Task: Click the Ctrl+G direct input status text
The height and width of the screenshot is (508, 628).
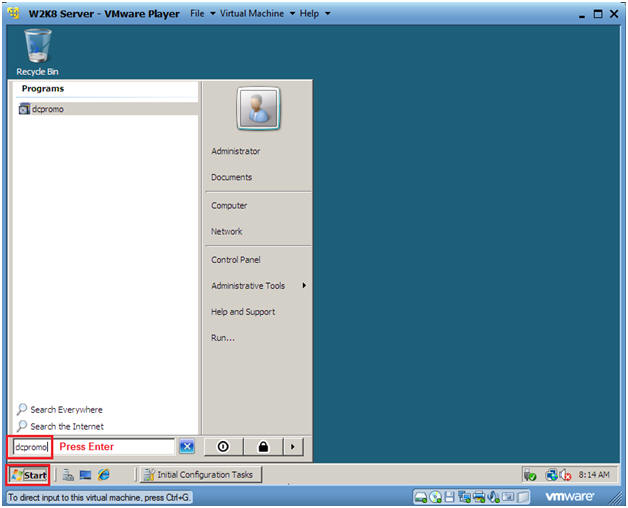Action: pyautogui.click(x=99, y=498)
